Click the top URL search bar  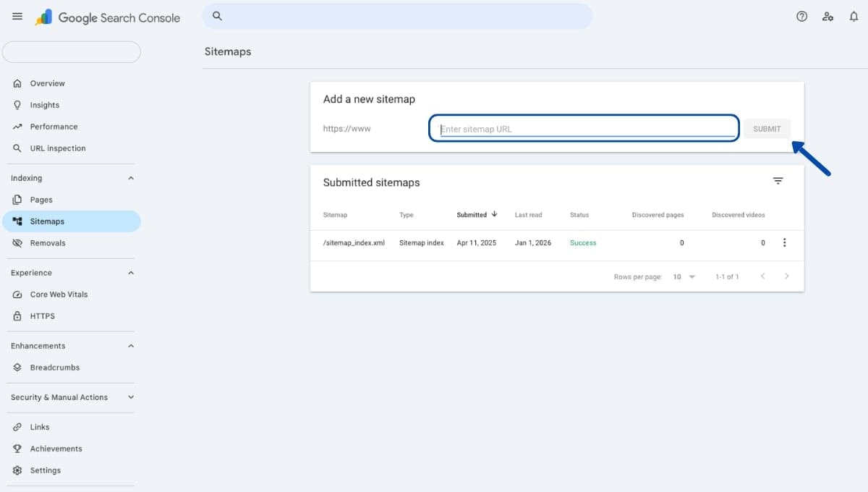click(x=397, y=16)
